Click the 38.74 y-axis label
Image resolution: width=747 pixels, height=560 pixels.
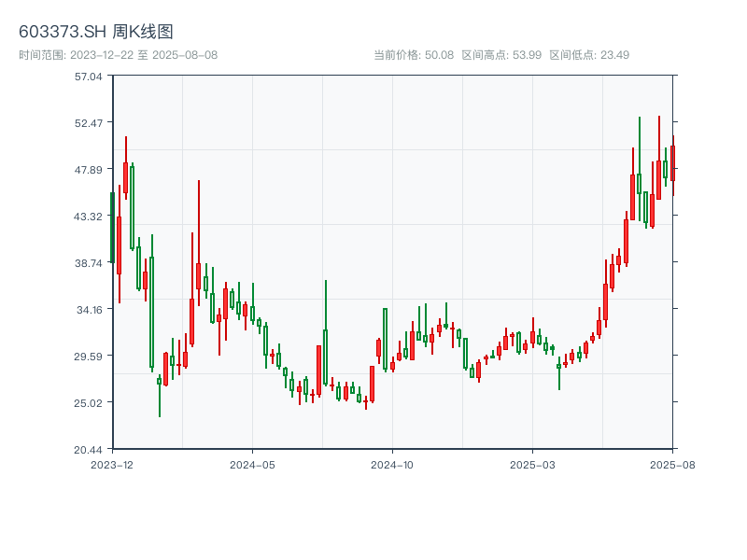point(88,263)
